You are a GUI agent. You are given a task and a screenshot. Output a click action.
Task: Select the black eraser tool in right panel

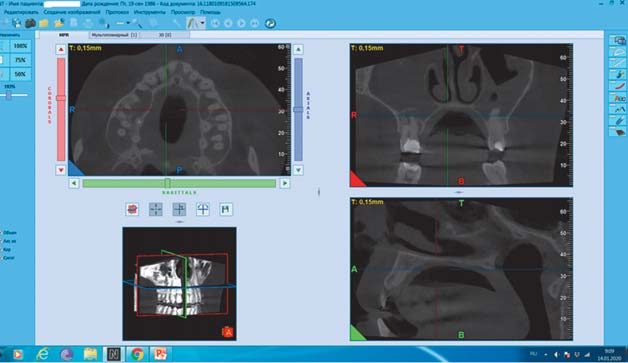[x=617, y=132]
